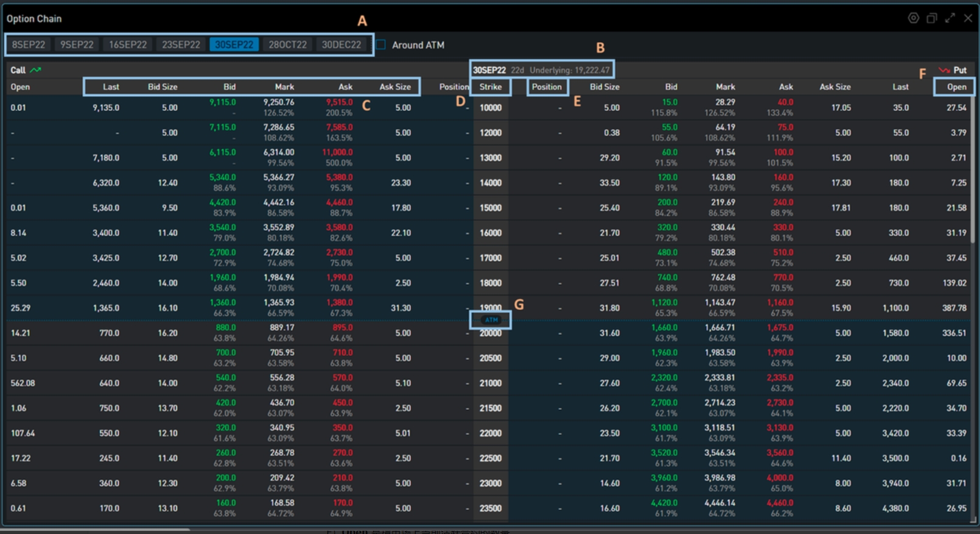Click the ATM marker badge
The height and width of the screenshot is (534, 980).
491,320
